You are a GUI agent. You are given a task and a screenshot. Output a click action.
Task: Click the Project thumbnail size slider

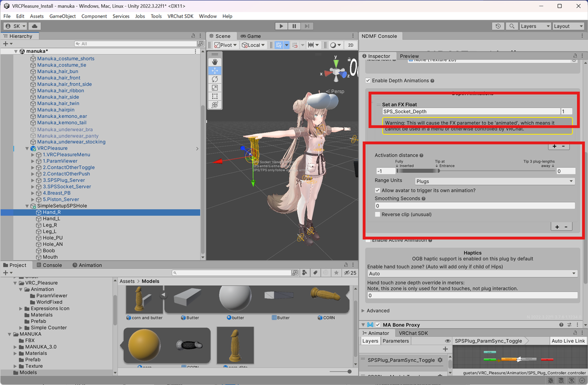340,372
